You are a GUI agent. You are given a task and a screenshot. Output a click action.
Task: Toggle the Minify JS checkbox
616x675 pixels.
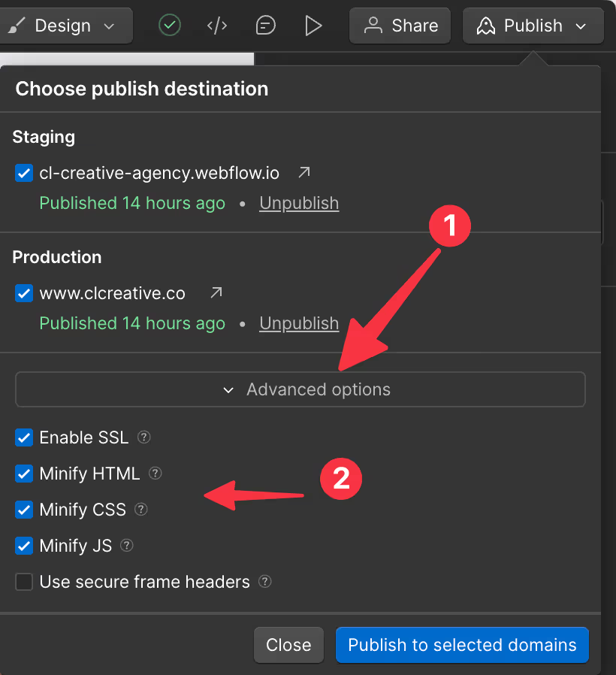click(24, 546)
